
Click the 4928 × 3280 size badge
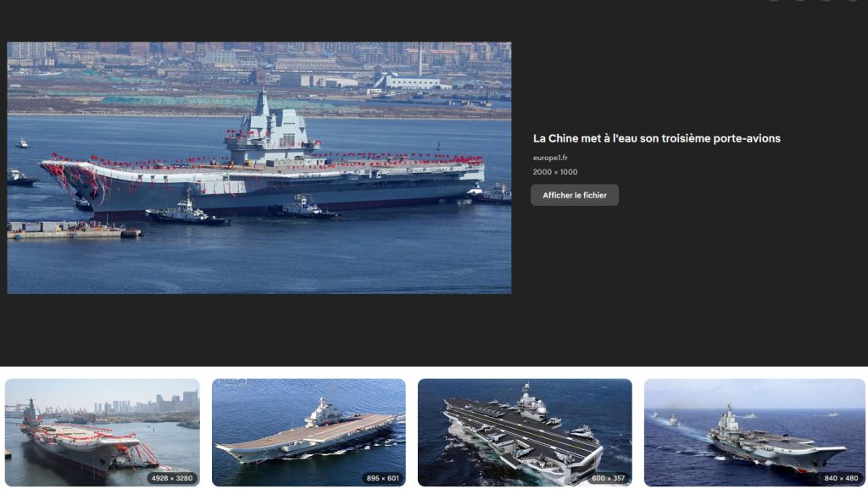[x=172, y=478]
